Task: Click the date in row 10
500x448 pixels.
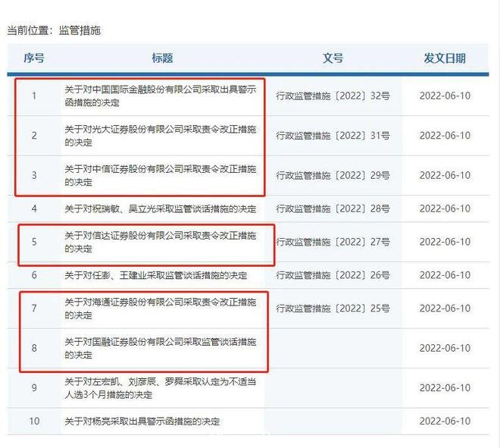Action: click(x=445, y=421)
